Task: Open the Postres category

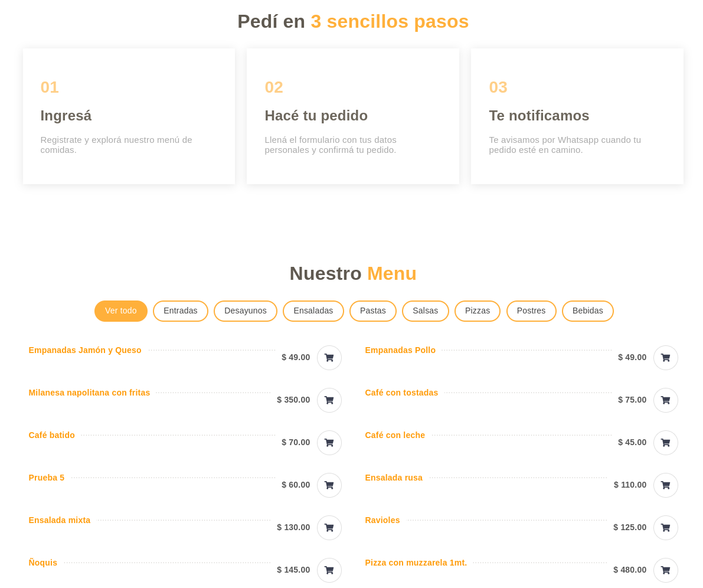Action: (x=531, y=311)
